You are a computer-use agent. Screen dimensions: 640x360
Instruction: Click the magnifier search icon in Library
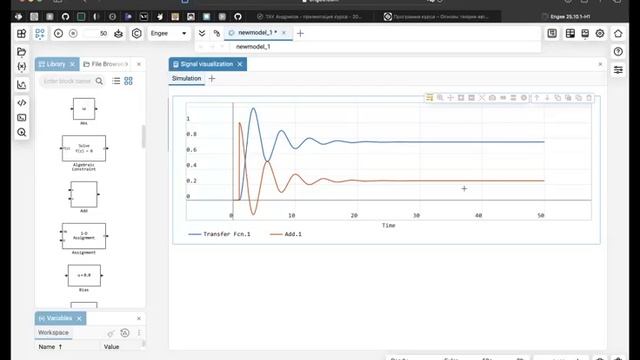point(99,81)
